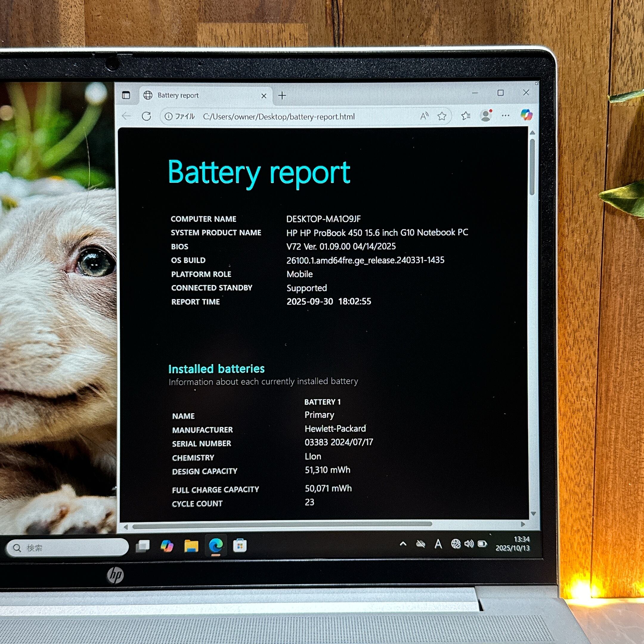Click the browser Refresh icon
644x644 pixels.
(x=146, y=116)
